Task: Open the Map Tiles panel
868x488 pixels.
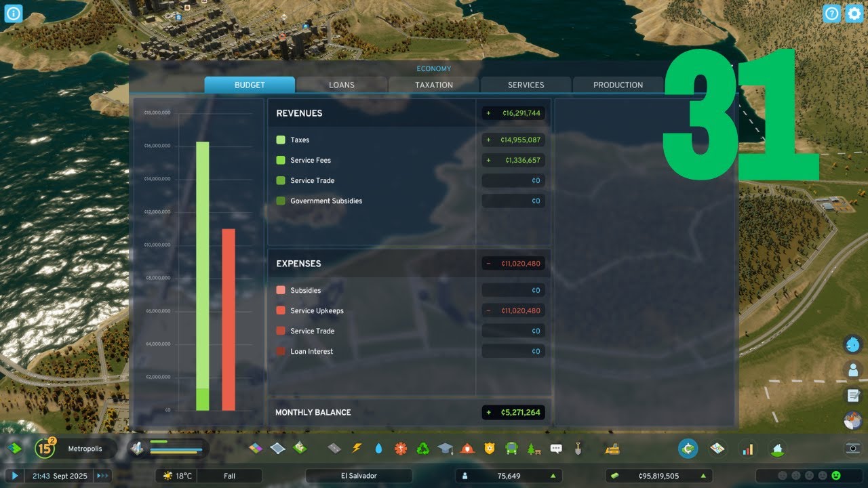Action: click(x=718, y=449)
